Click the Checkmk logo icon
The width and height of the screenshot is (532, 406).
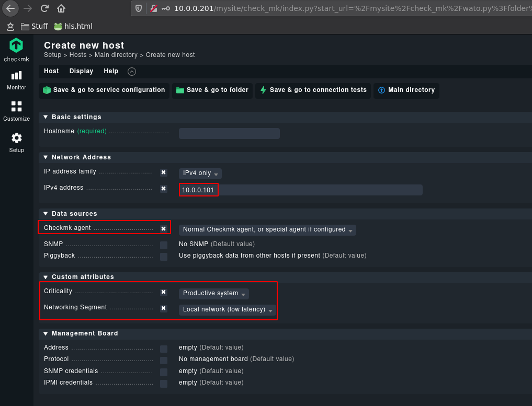[x=16, y=45]
